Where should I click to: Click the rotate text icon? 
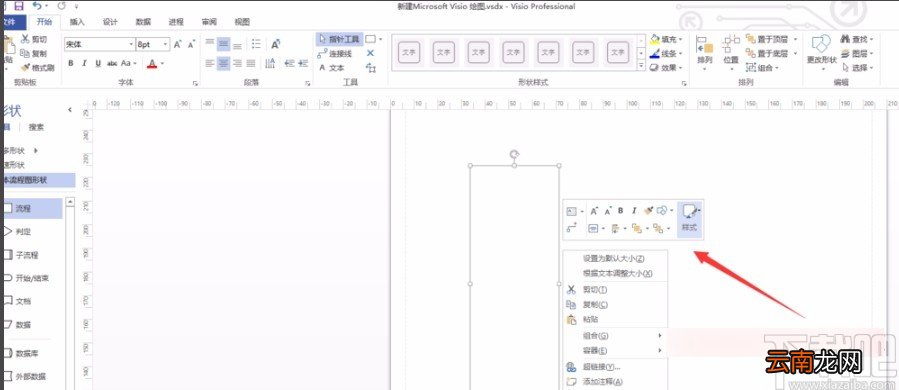275,45
